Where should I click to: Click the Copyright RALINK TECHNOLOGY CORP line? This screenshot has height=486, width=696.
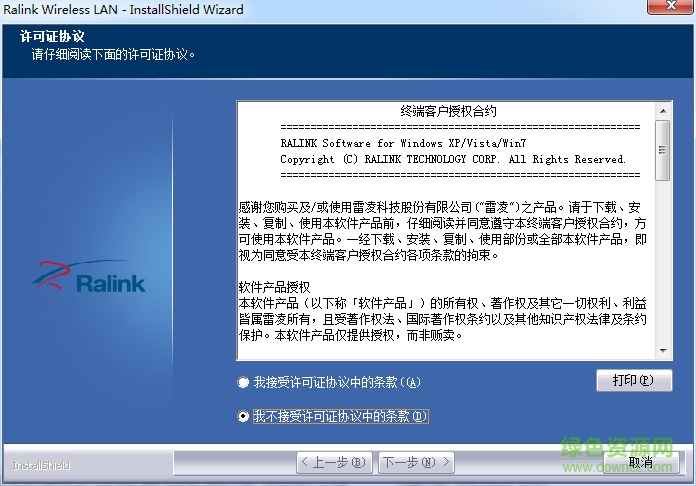pyautogui.click(x=453, y=159)
